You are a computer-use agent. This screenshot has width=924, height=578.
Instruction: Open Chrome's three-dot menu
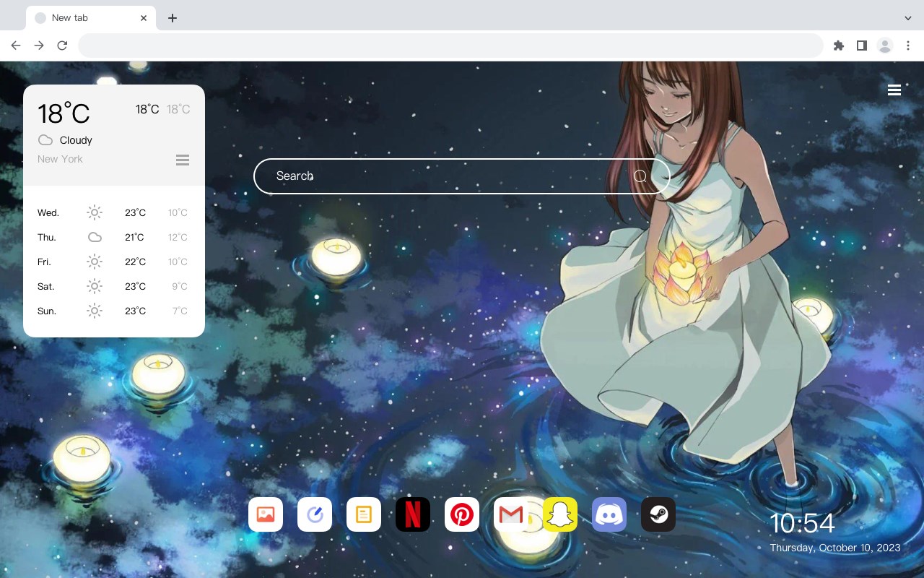point(908,46)
